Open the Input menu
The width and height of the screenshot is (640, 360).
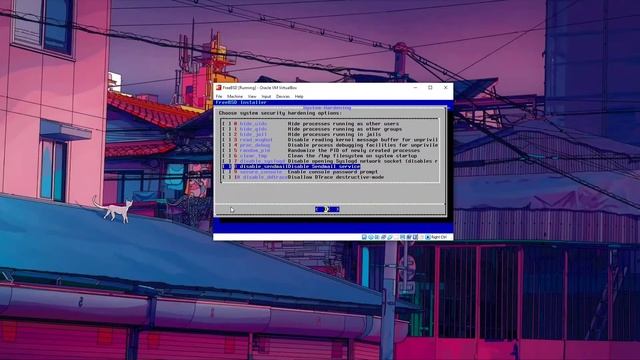pyautogui.click(x=266, y=97)
